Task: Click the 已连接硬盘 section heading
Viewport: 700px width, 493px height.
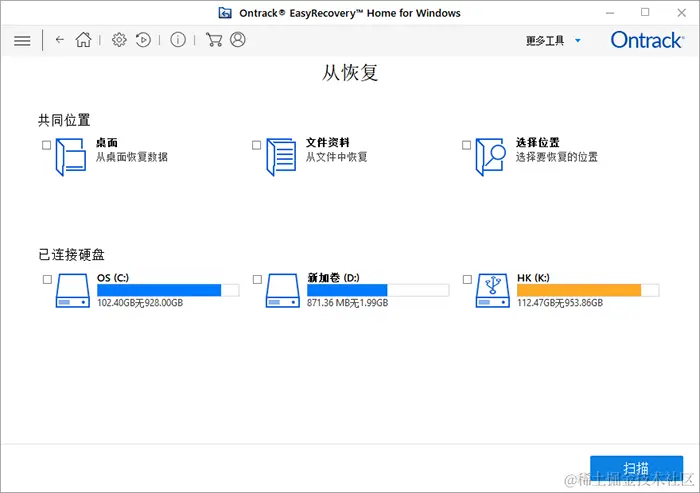Action: [x=71, y=255]
